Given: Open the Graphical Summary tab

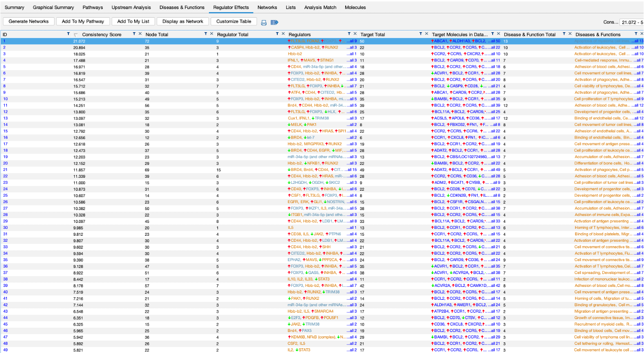Looking at the screenshot, I should pos(53,7).
